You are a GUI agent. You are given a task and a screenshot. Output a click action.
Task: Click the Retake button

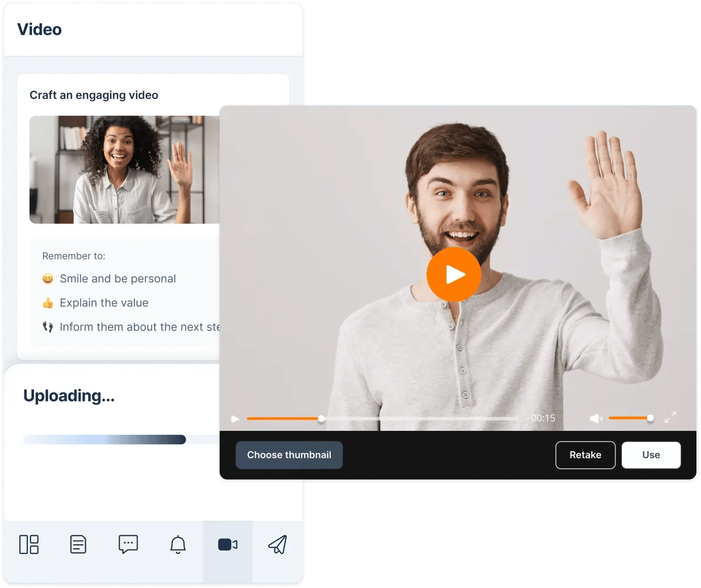(585, 455)
